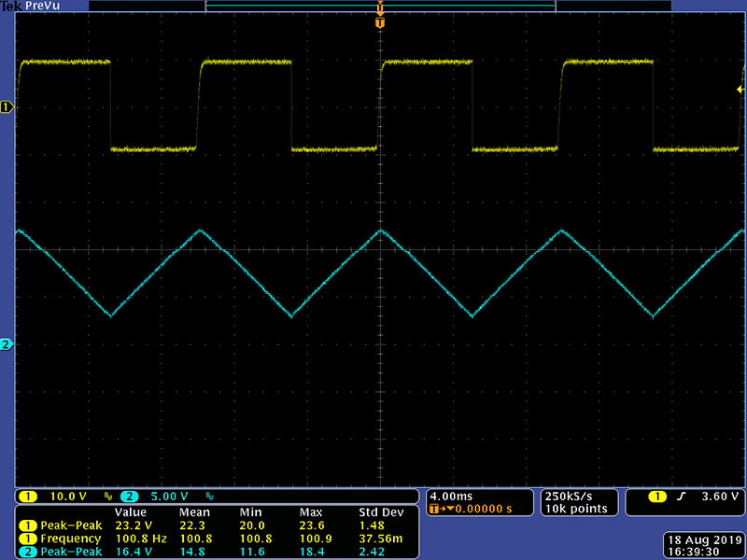
Task: Click the 1.48 standard deviation value
Action: (372, 525)
